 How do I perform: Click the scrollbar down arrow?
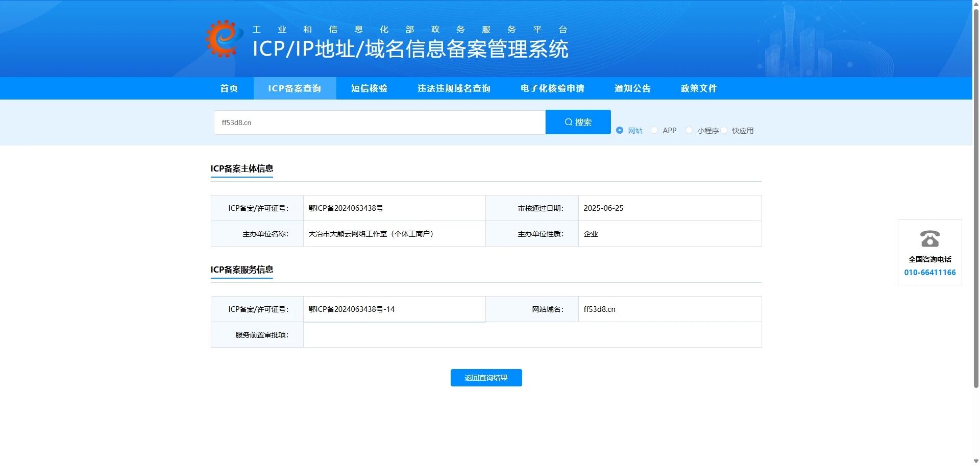(976, 461)
